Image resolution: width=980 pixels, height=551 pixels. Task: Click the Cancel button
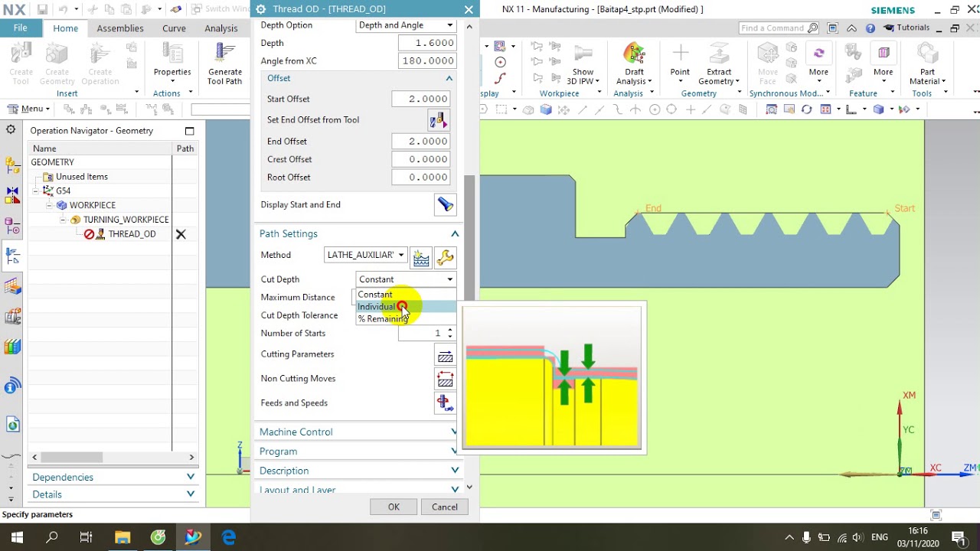[x=445, y=507]
